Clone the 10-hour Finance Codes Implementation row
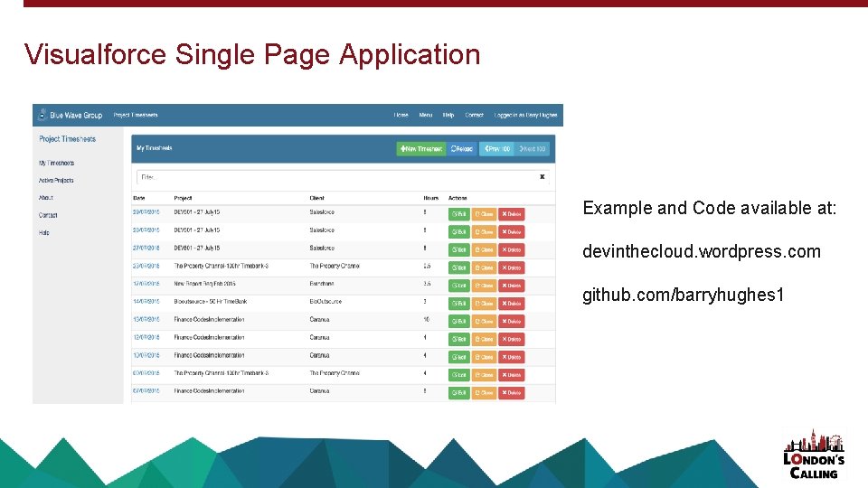Screen dimensions: 868x488 click(x=484, y=322)
